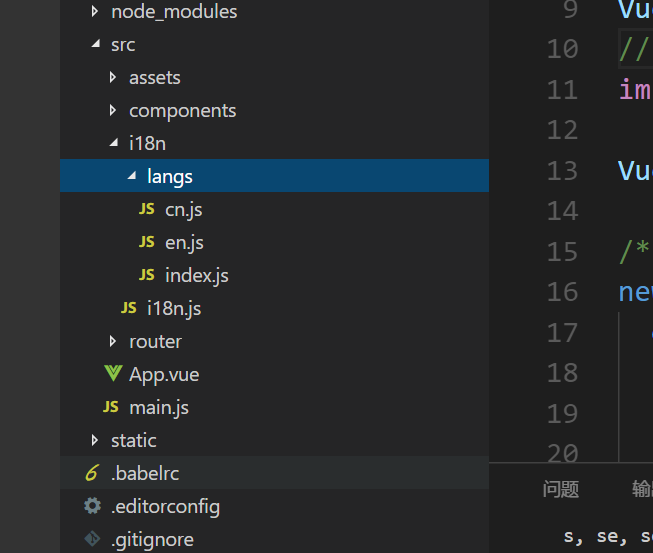Select the router folder
The height and width of the screenshot is (553, 653).
coord(155,342)
